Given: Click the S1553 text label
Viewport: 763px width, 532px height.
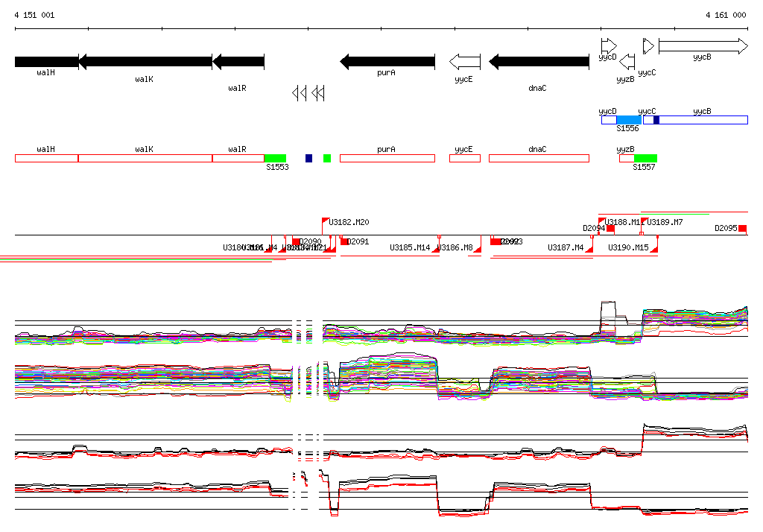Looking at the screenshot, I should click(x=277, y=167).
